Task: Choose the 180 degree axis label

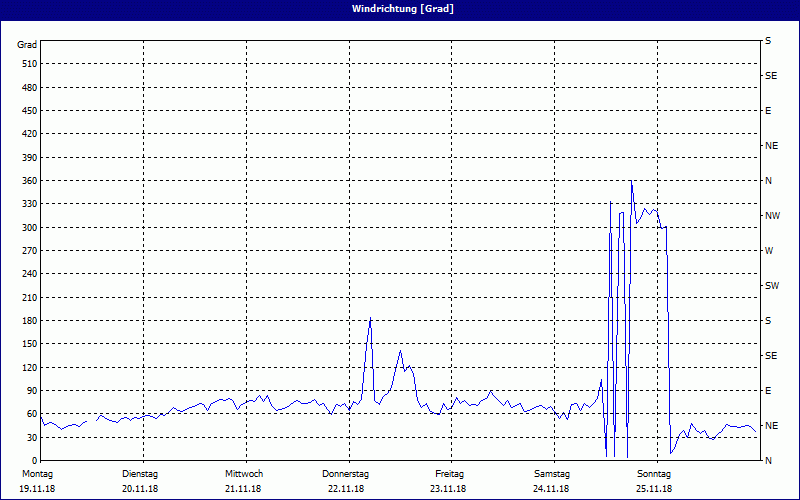Action: [x=30, y=321]
